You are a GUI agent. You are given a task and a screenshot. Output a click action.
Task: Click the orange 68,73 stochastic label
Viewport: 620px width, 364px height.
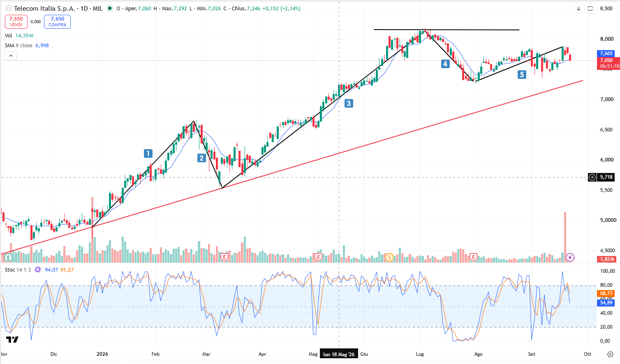click(x=606, y=293)
